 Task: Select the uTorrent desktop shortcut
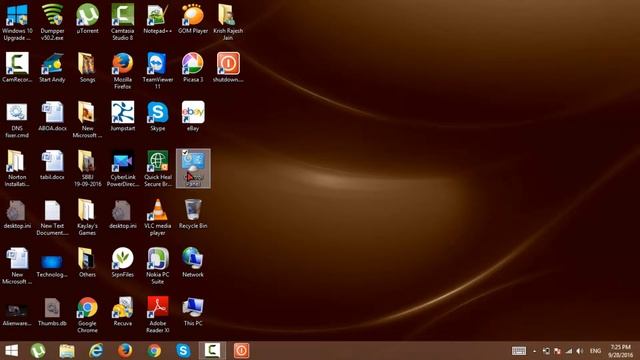[87, 19]
